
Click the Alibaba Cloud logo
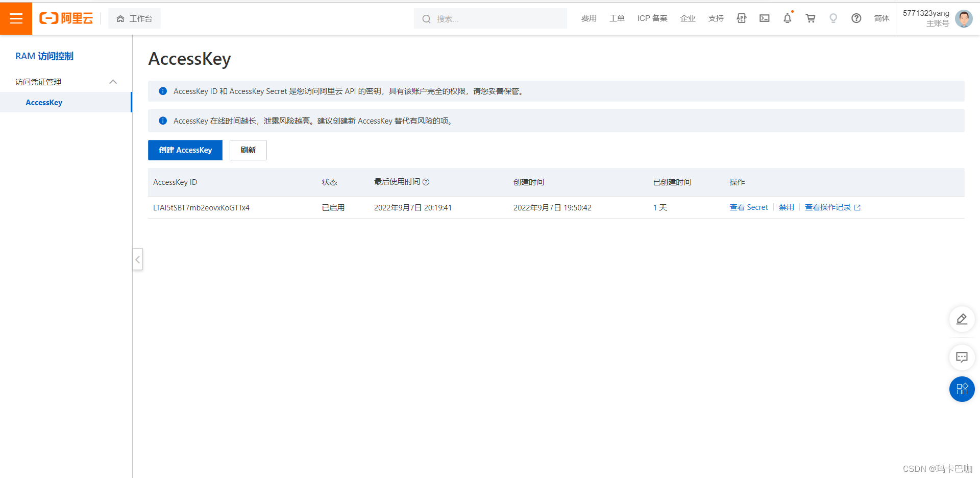point(66,18)
